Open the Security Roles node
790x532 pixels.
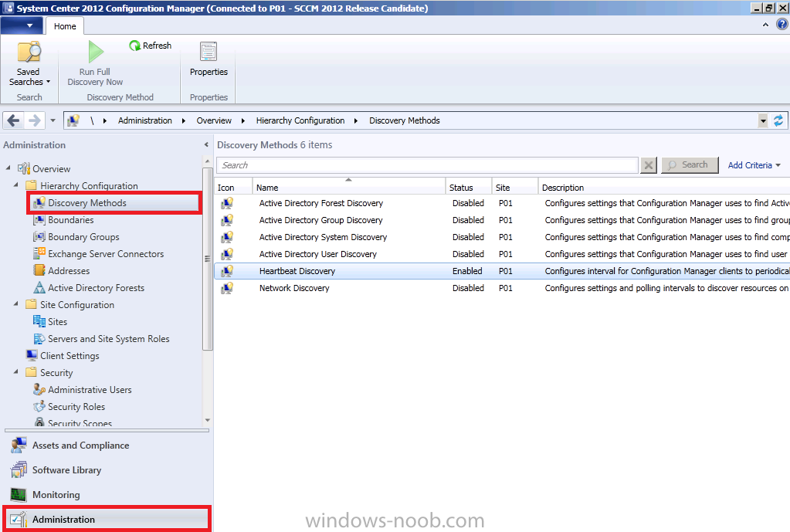point(76,407)
